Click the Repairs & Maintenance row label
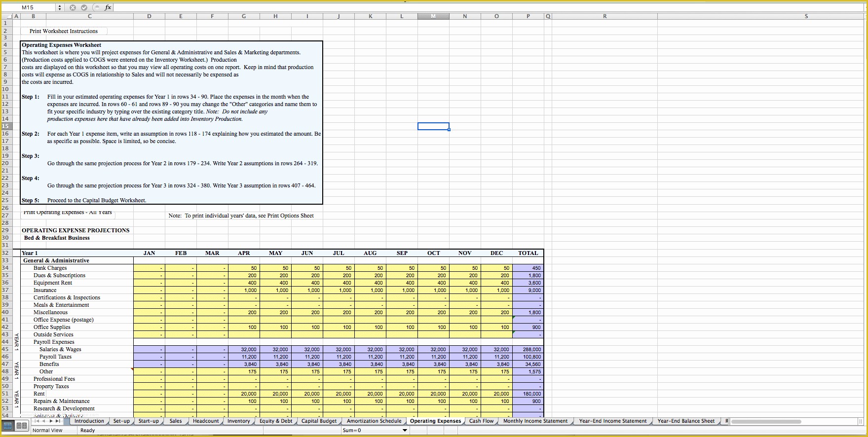The image size is (868, 437). point(62,401)
